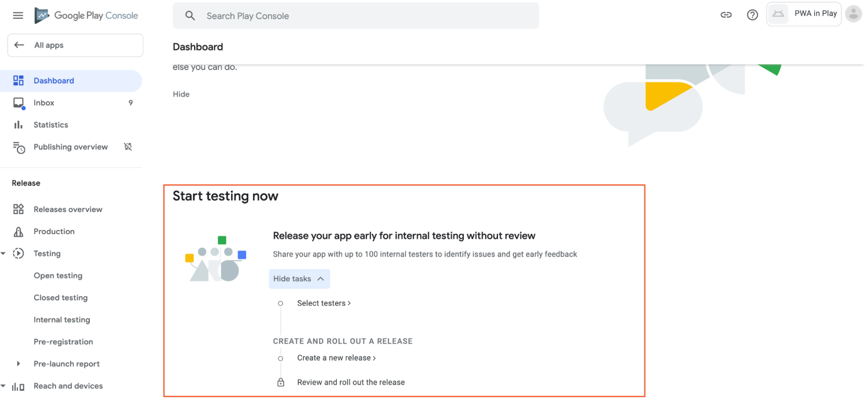Viewport: 868px width, 401px height.
Task: Open help via the question mark icon
Action: (x=752, y=14)
